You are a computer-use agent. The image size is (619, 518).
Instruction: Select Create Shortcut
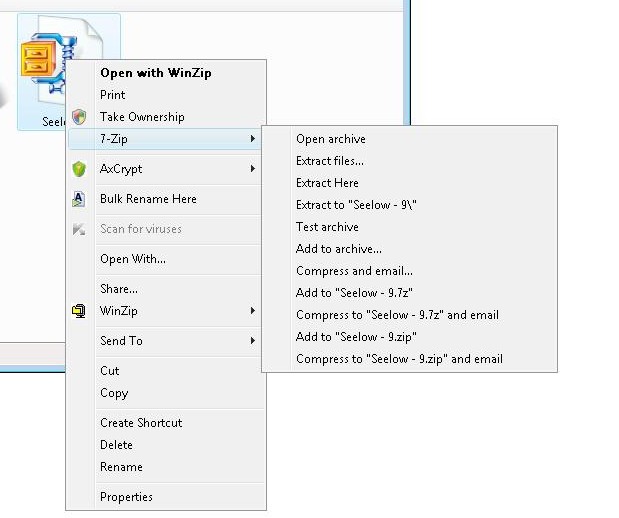click(x=141, y=423)
